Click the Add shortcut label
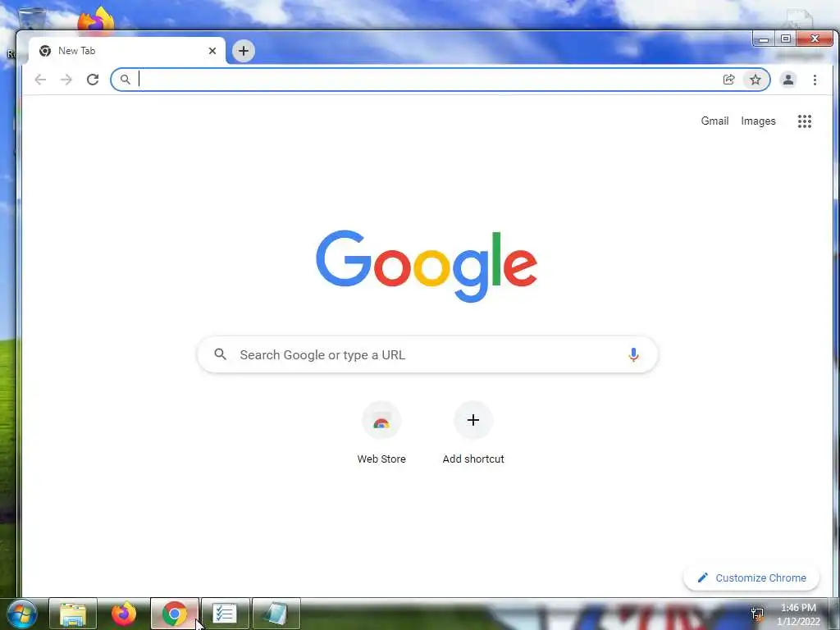 (473, 459)
